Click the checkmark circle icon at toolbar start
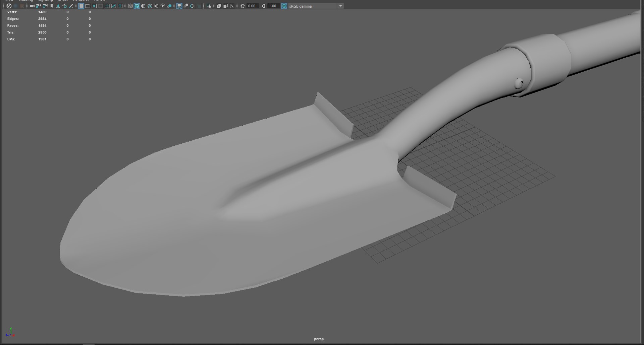Image resolution: width=644 pixels, height=345 pixels. [x=9, y=6]
